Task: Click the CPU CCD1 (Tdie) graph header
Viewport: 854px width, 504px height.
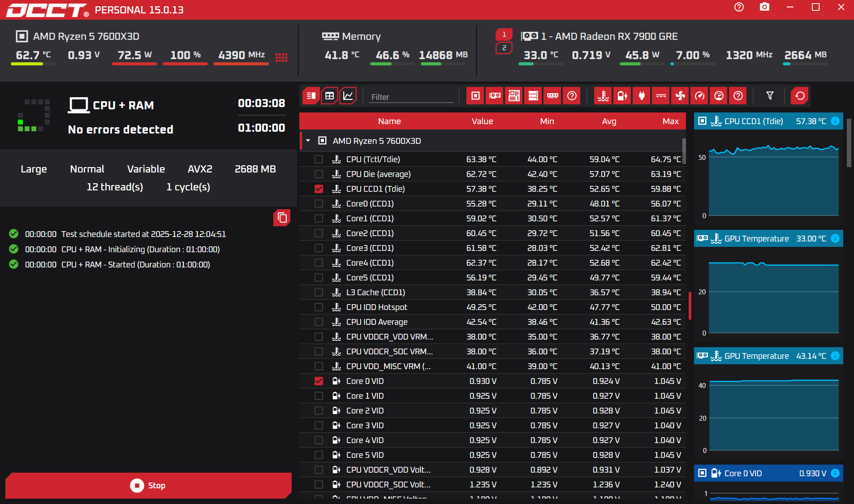Action: pyautogui.click(x=768, y=121)
